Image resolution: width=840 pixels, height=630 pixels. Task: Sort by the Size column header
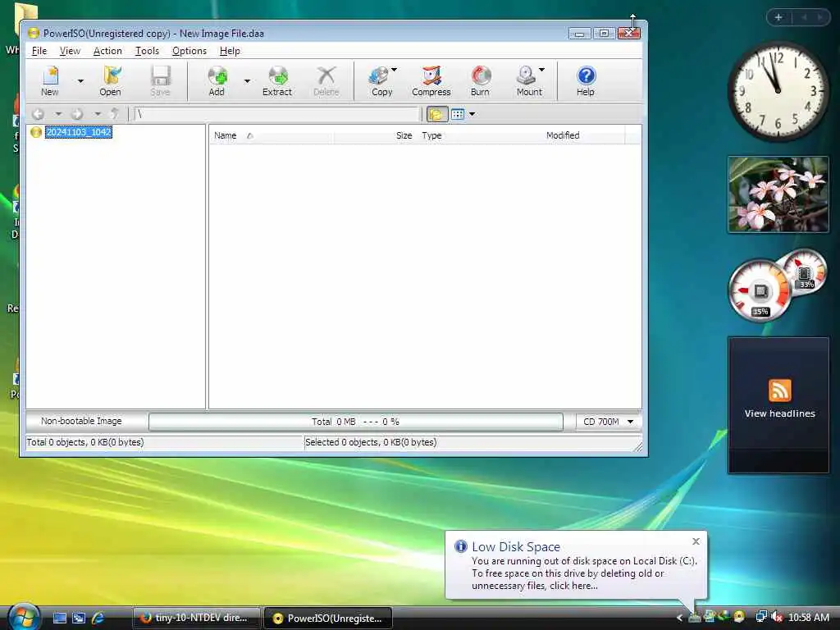pyautogui.click(x=375, y=135)
